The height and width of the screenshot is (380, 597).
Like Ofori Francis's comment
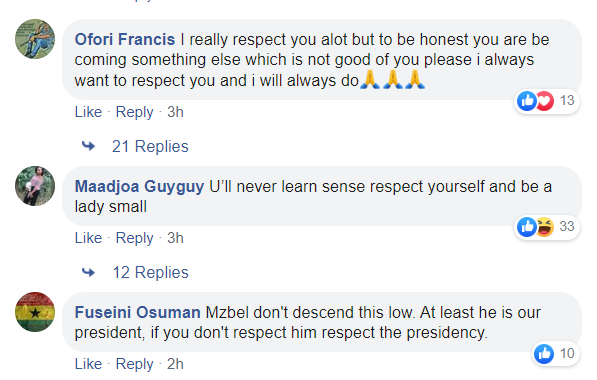click(x=88, y=112)
